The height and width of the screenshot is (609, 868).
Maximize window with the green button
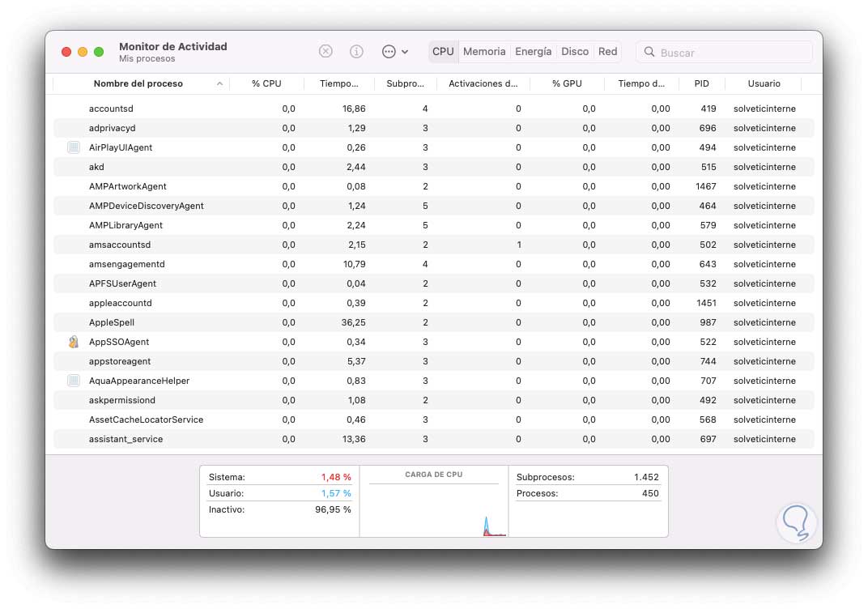[99, 52]
